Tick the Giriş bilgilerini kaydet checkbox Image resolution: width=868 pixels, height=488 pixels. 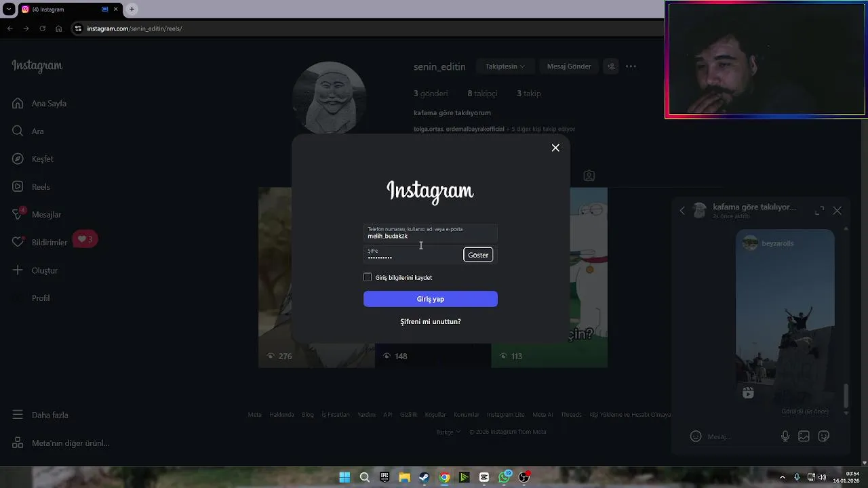(x=368, y=277)
